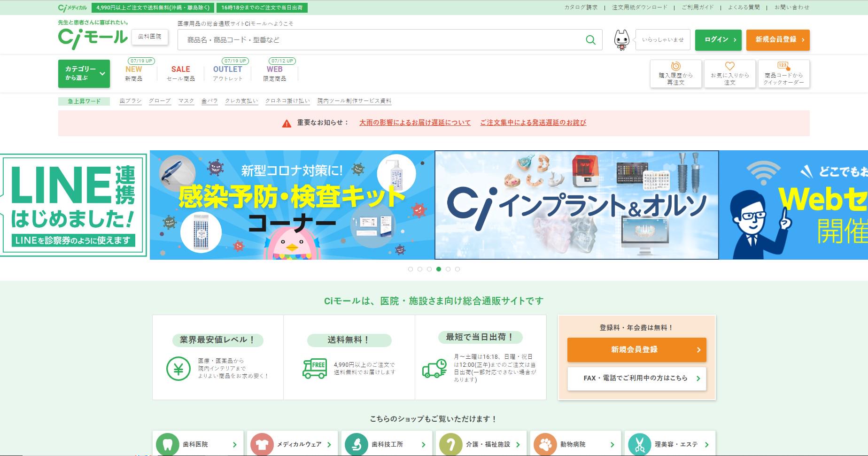
Task: Open the メディカルウェア shirt icon
Action: click(262, 444)
